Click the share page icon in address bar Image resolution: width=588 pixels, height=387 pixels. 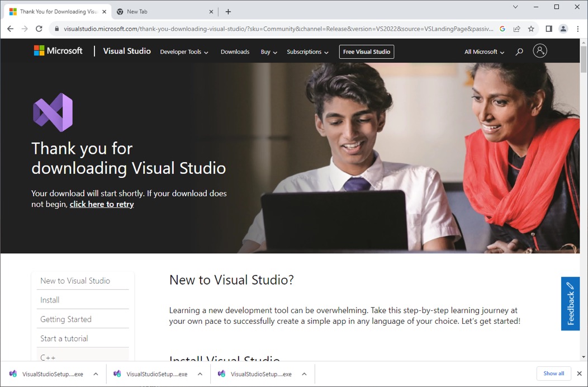coord(517,29)
